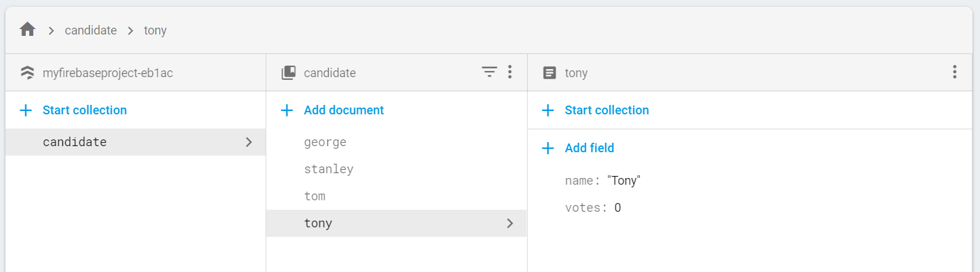The image size is (980, 272).
Task: Click the plus icon for Add document
Action: click(x=287, y=110)
